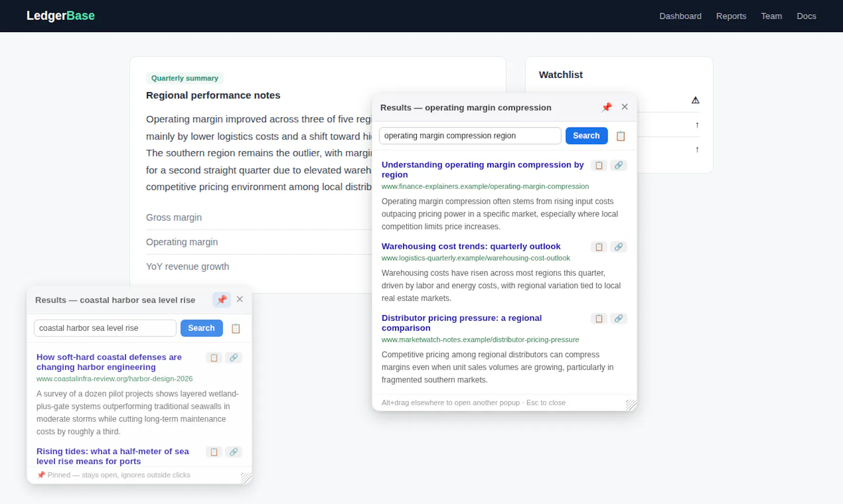Click the link icon for 'Understanding operating margin compression' result
Screen dimensions: 843x504
pyautogui.click(x=619, y=165)
